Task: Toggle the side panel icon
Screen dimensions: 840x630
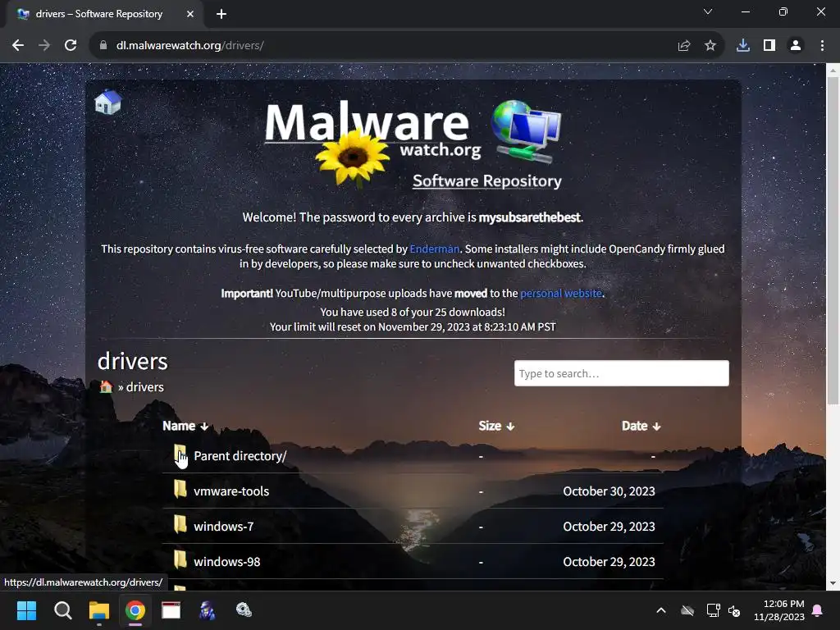Action: (x=769, y=46)
